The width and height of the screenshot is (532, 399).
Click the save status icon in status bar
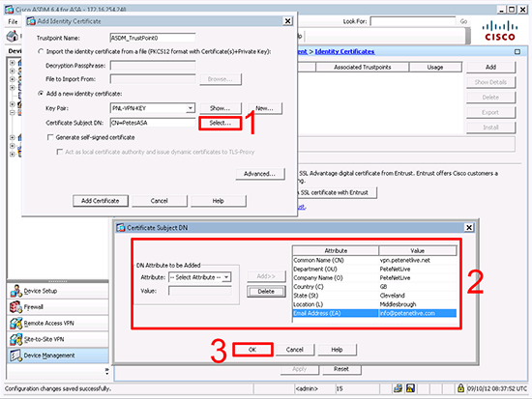point(410,388)
